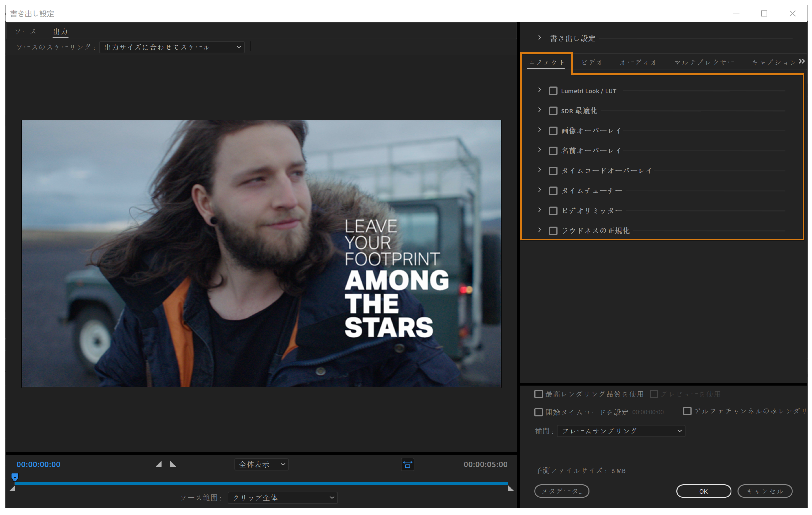Viewport: 812px width, 515px height.
Task: Open the 補間 frame sampling dropdown
Action: (621, 431)
